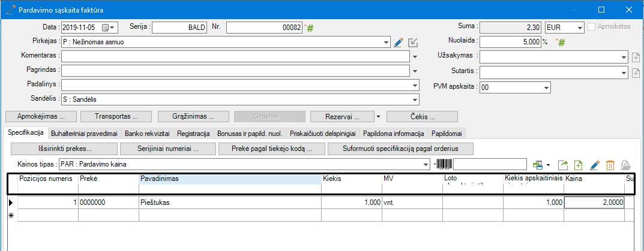Open the Sandėlis dropdown list
Viewport: 644px width, 251px height.
tap(415, 99)
